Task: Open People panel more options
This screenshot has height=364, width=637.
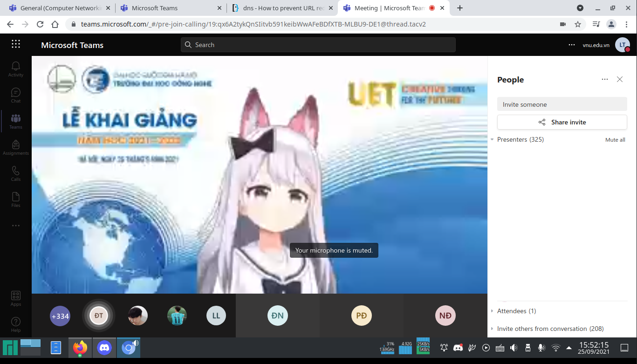Action: tap(604, 79)
